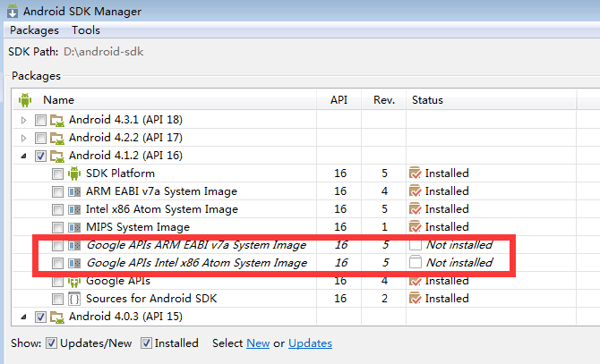The image size is (600, 364).
Task: Click the Google APIs add-on android icon
Action: pyautogui.click(x=74, y=282)
